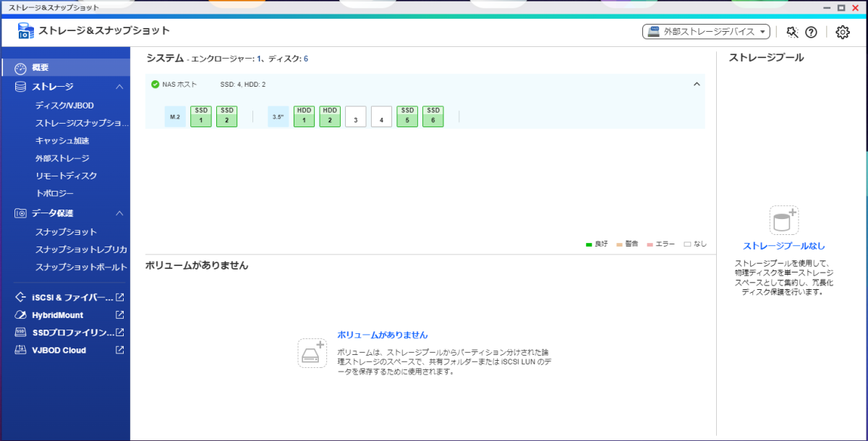
Task: Open ストレージ/スナップショット sidebar item
Action: (82, 123)
